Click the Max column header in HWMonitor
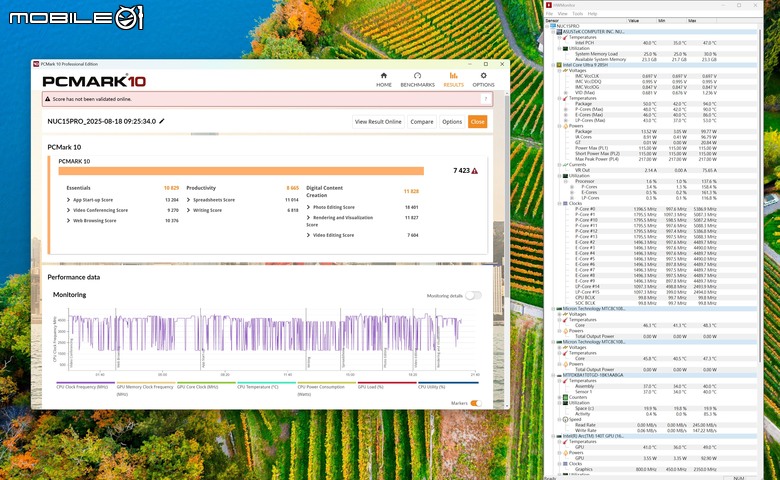The height and width of the screenshot is (480, 780). click(x=701, y=20)
